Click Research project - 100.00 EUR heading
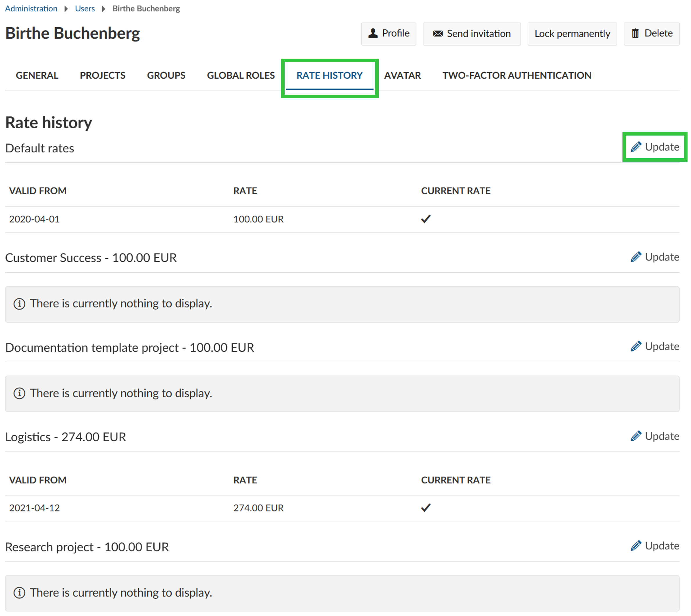Screen dimensions: 691x616 [87, 547]
